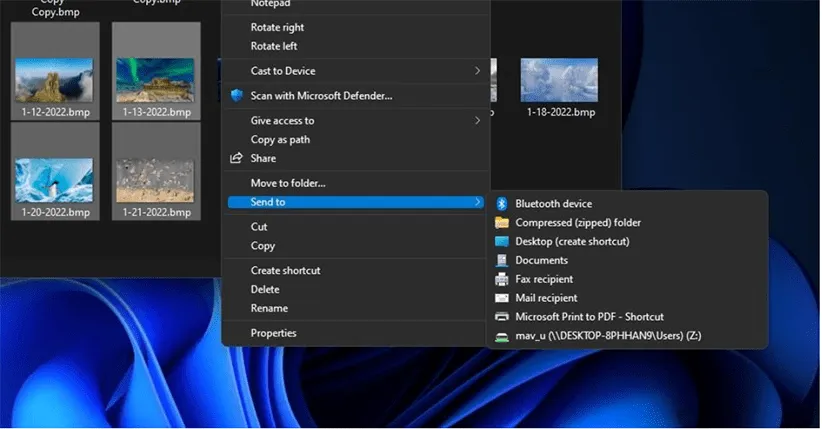This screenshot has width=822, height=429.
Task: Click the Documents icon in Send to
Action: 502,261
